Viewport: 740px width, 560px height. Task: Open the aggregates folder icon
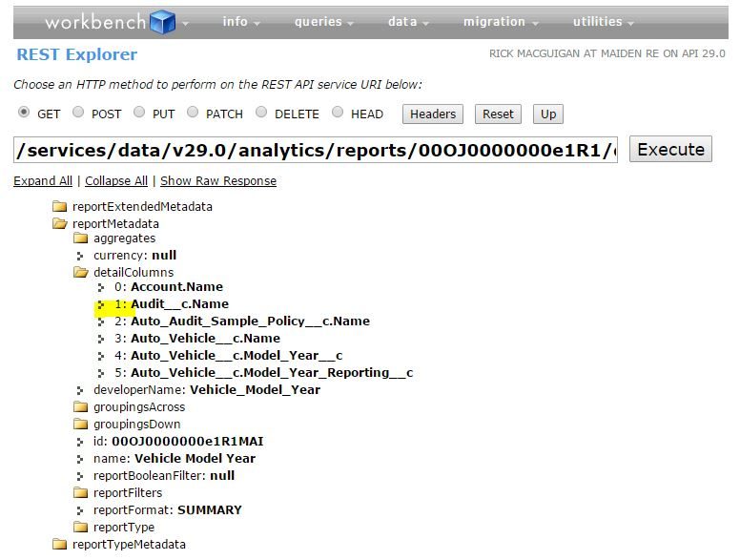(x=81, y=238)
